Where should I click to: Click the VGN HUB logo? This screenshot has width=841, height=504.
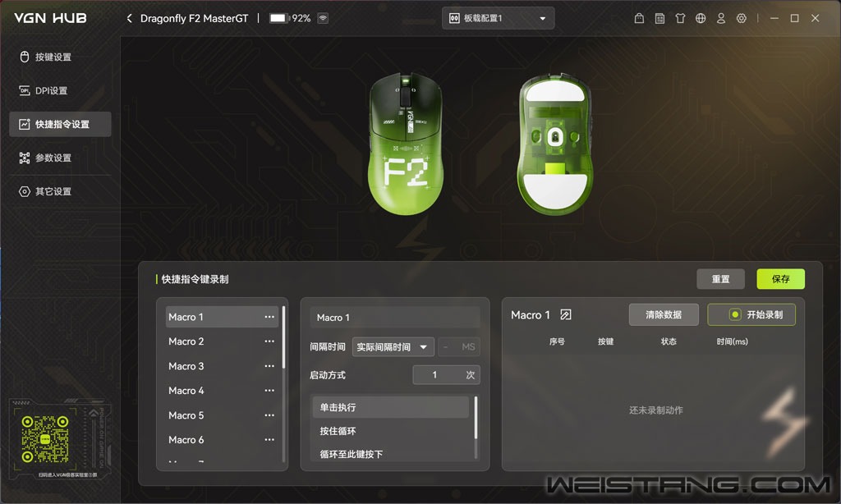(50, 18)
